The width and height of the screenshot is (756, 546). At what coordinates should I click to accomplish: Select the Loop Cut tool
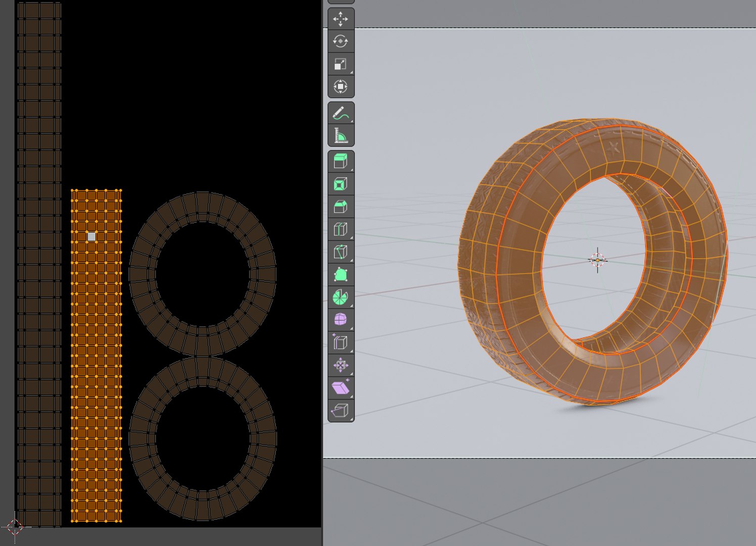pos(341,230)
